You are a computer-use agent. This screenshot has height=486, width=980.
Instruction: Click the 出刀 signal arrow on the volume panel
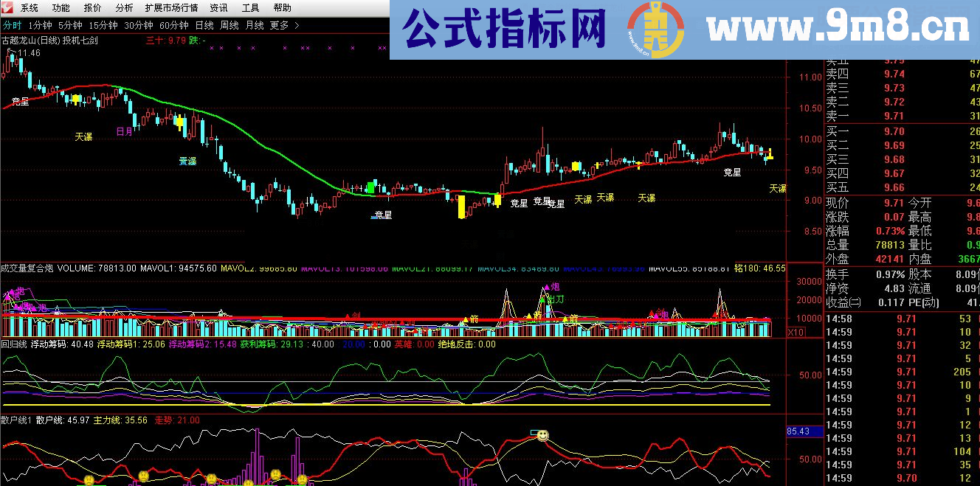[543, 299]
